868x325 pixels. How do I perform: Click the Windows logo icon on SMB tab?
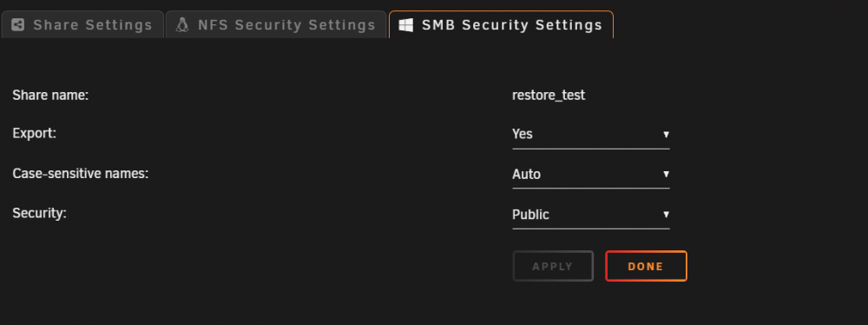pos(405,25)
